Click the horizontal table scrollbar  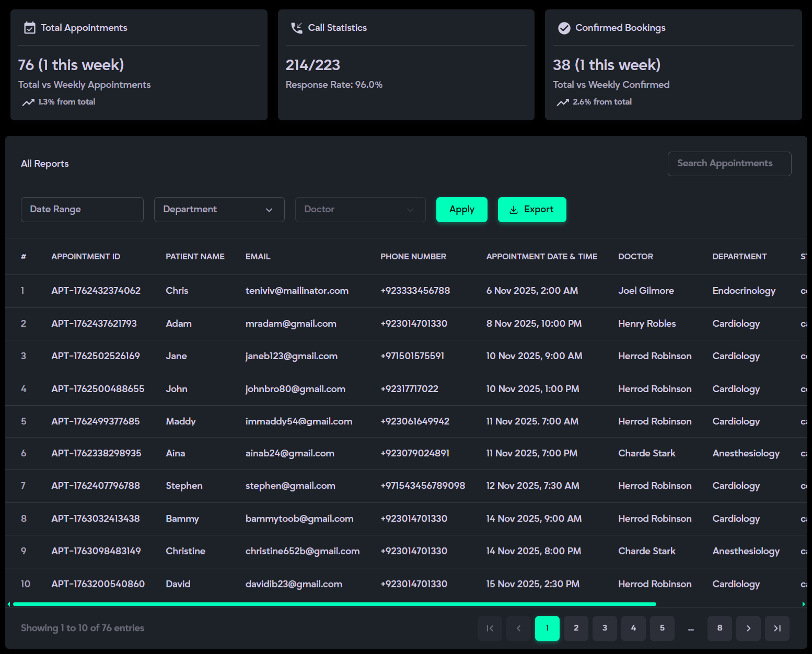(334, 604)
